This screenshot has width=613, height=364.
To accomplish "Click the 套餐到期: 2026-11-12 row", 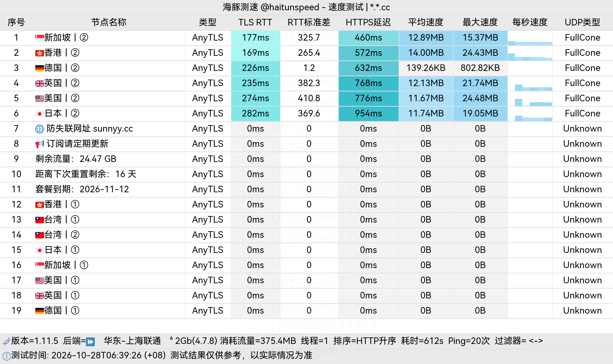I will [x=306, y=189].
